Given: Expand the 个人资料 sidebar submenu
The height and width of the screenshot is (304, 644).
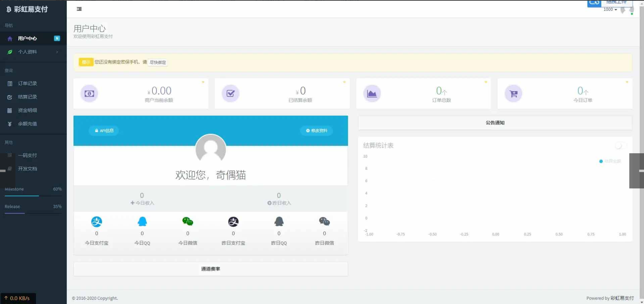Looking at the screenshot, I should pyautogui.click(x=33, y=52).
